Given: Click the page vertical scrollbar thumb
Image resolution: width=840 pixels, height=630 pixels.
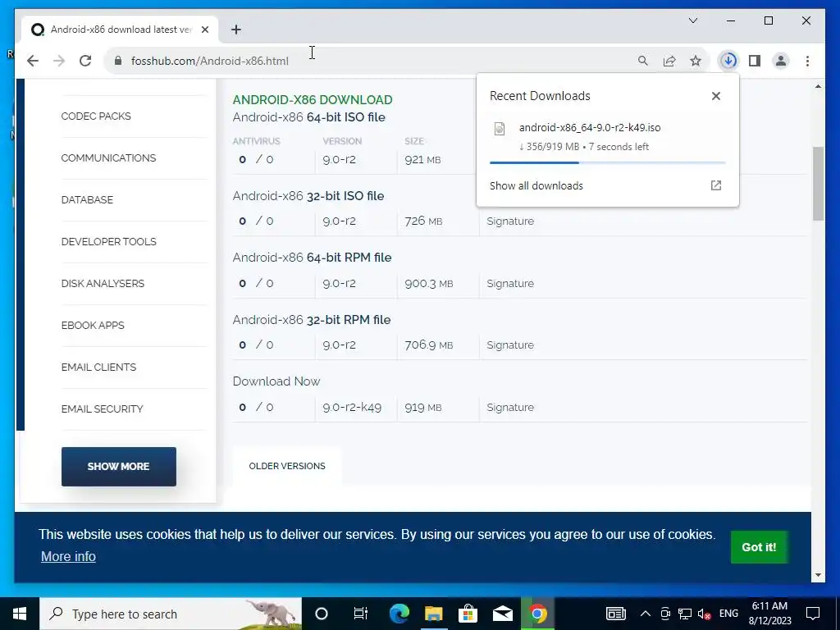Looking at the screenshot, I should coord(818,183).
